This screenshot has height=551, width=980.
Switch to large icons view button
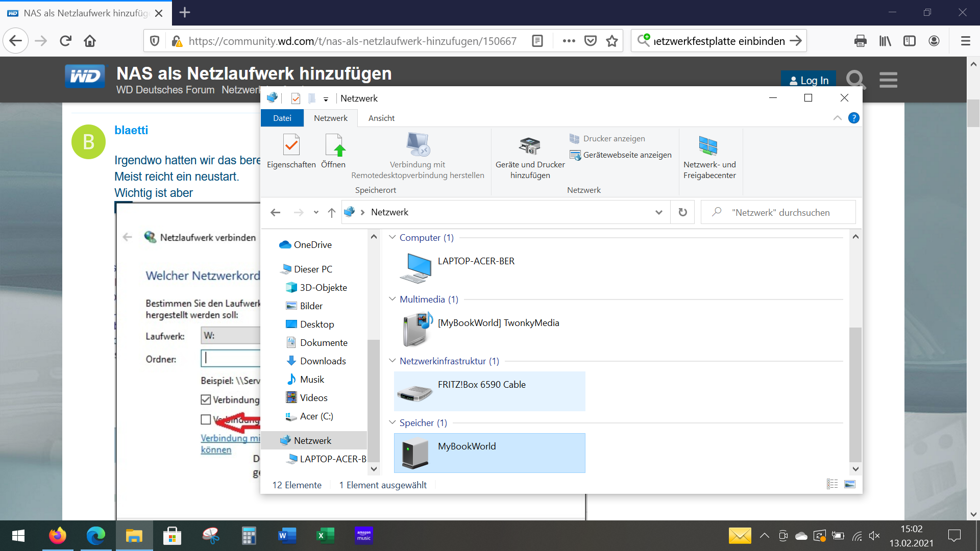tap(850, 484)
